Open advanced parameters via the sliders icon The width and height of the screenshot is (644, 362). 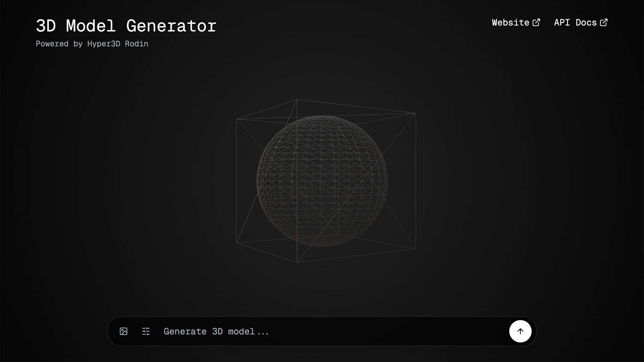146,331
